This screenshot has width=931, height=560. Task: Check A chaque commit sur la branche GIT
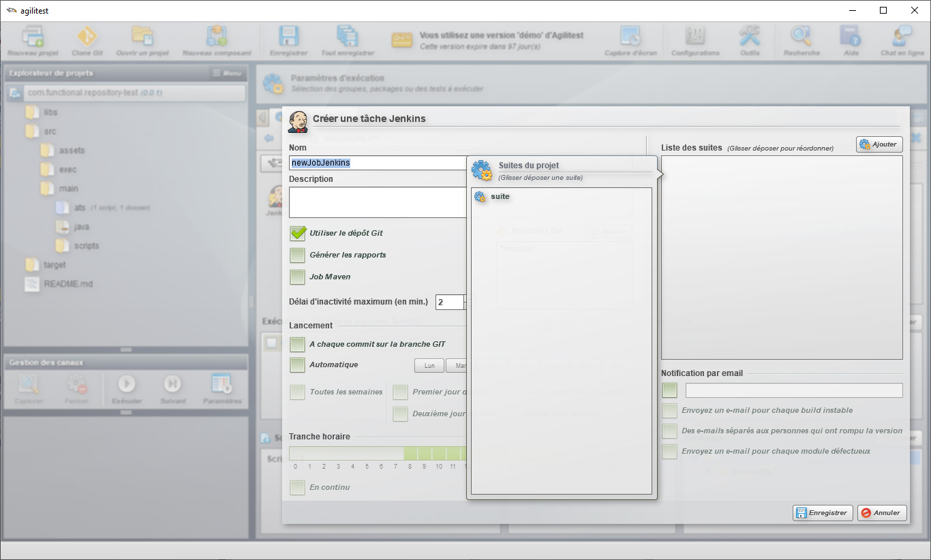tap(297, 345)
